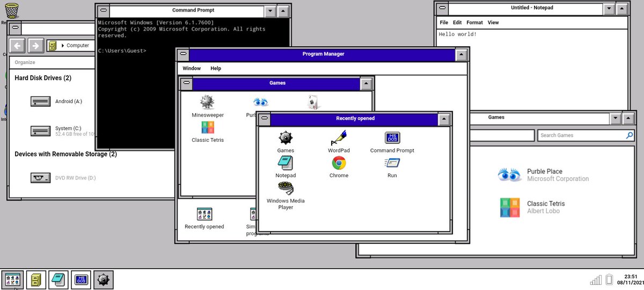The height and width of the screenshot is (290, 644).
Task: Click Notepad minimize down arrow
Action: click(x=609, y=8)
